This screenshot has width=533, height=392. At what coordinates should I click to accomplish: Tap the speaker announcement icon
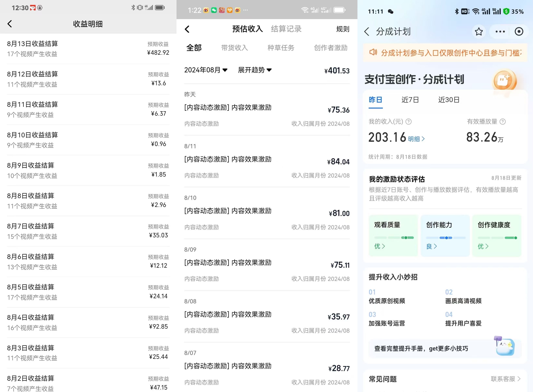tap(373, 52)
